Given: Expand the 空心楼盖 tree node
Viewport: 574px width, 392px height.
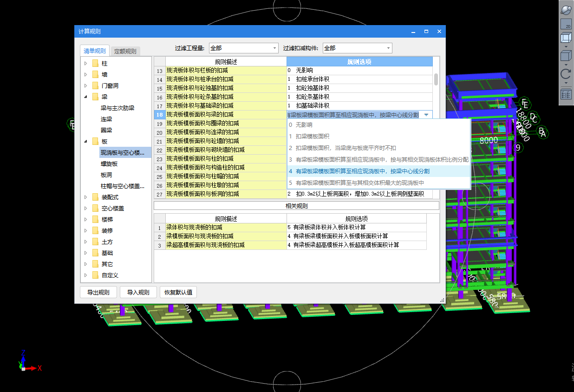Looking at the screenshot, I should pyautogui.click(x=86, y=208).
